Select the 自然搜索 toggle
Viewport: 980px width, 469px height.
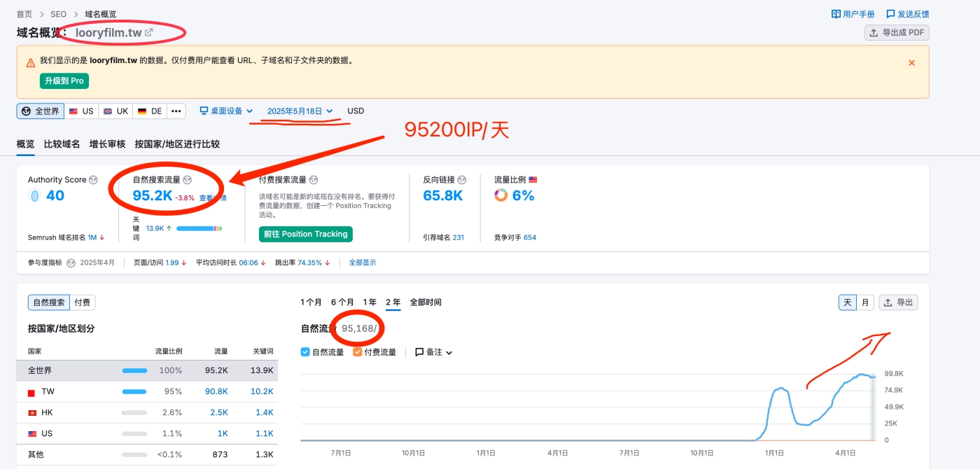[49, 302]
